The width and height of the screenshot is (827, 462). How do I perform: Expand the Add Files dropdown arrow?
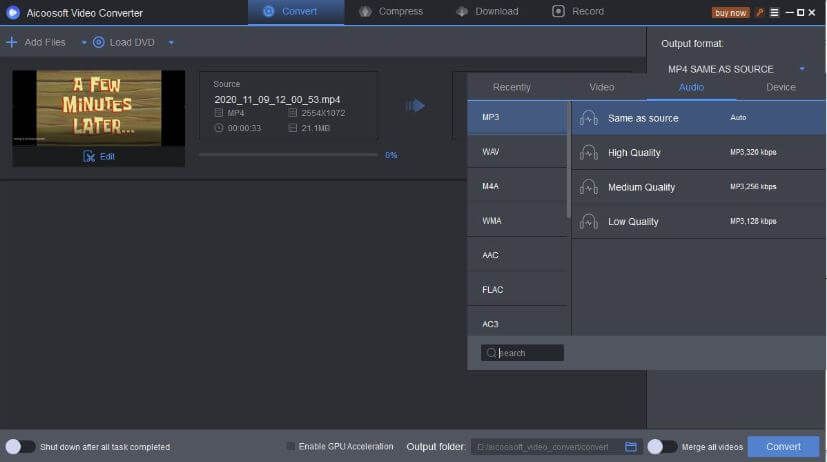click(x=84, y=43)
